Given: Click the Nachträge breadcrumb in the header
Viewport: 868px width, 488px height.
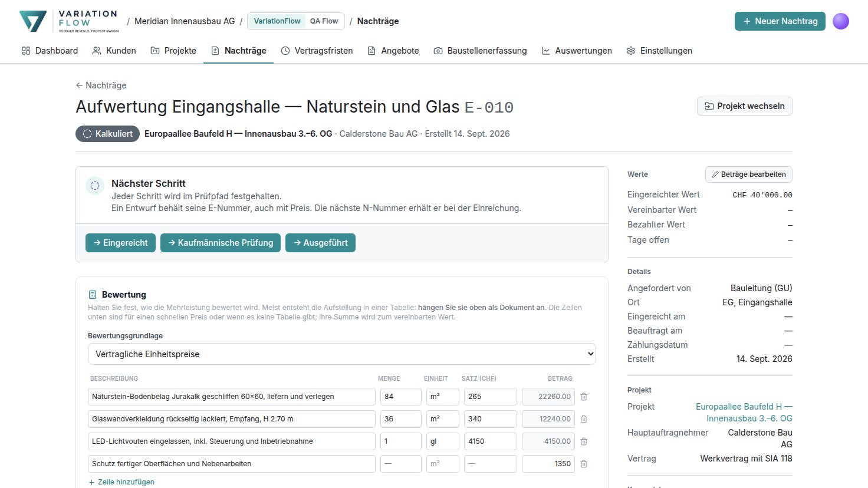Looking at the screenshot, I should tap(378, 21).
